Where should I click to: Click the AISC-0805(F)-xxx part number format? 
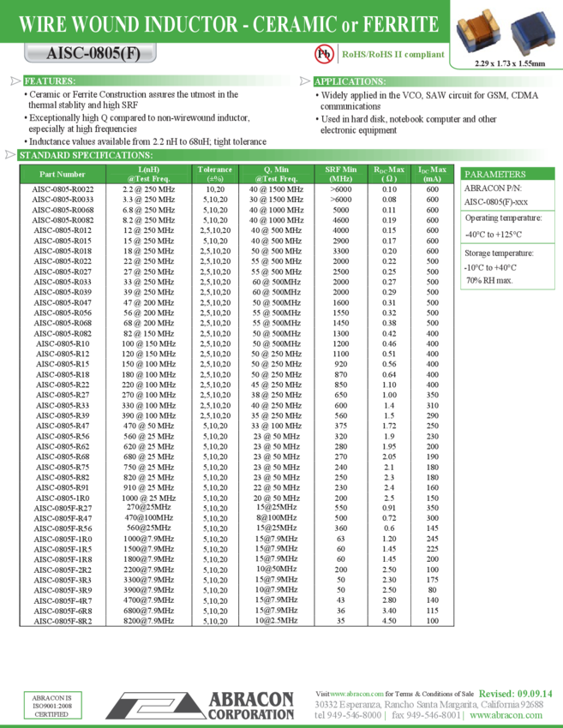[x=495, y=202]
